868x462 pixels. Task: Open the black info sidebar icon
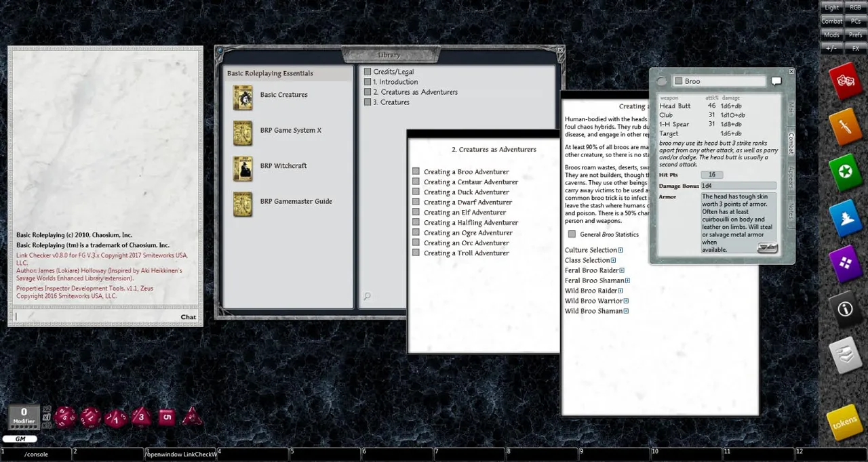tap(845, 310)
